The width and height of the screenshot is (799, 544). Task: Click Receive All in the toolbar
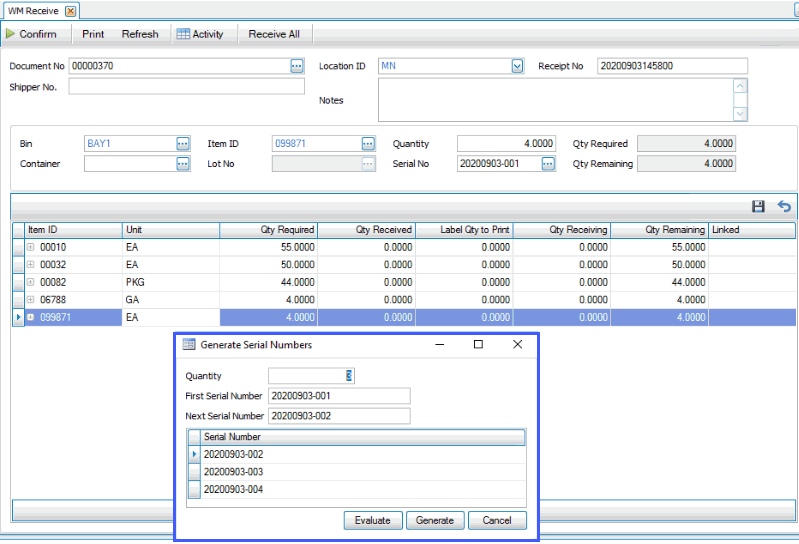pyautogui.click(x=274, y=34)
